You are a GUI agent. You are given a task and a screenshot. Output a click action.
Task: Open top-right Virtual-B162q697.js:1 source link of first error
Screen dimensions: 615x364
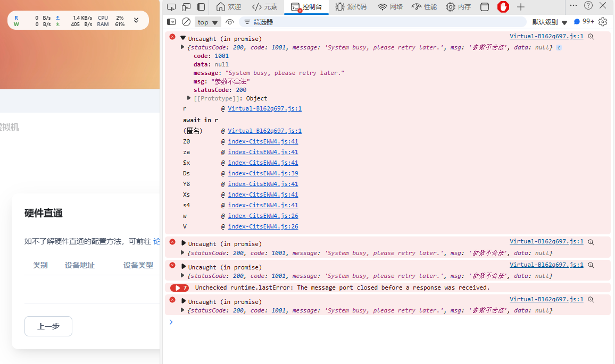tap(546, 36)
